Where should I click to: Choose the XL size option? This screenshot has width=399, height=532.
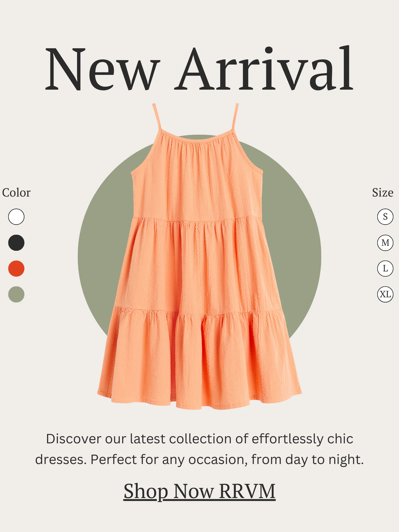point(385,294)
